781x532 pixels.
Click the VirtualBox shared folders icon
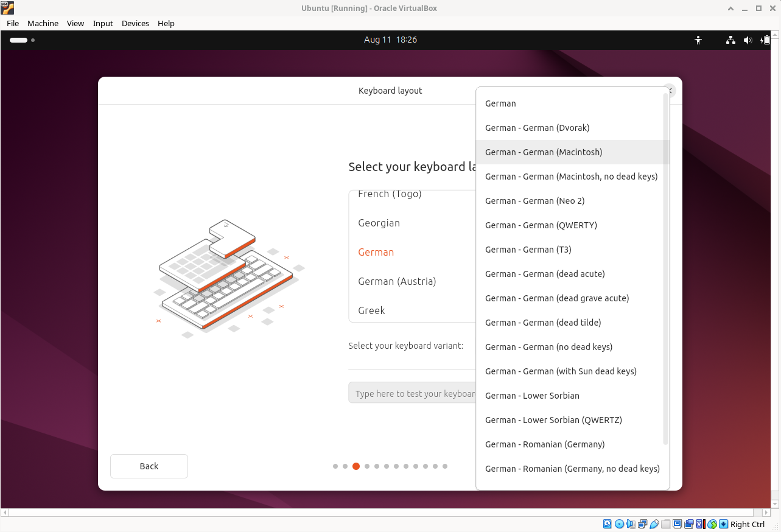pos(666,524)
